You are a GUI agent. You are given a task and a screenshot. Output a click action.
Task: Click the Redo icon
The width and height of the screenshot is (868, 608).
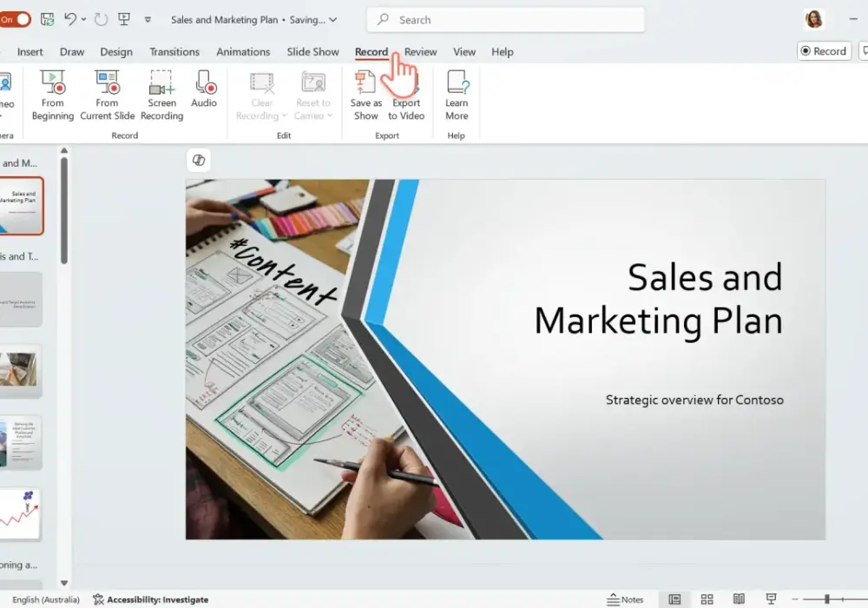[x=101, y=19]
